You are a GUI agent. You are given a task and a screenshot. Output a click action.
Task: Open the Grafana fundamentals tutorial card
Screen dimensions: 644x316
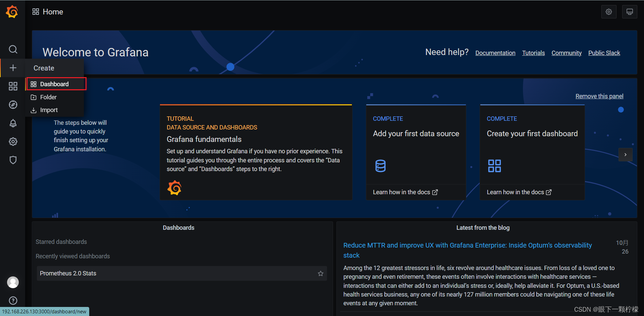[x=256, y=152]
